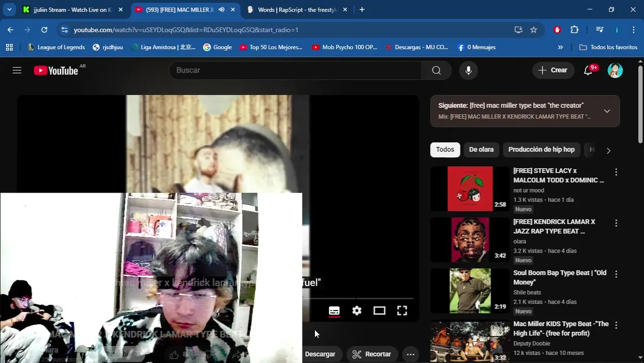Enter fullscreen mode in player
Image resolution: width=644 pixels, height=363 pixels.
(402, 311)
